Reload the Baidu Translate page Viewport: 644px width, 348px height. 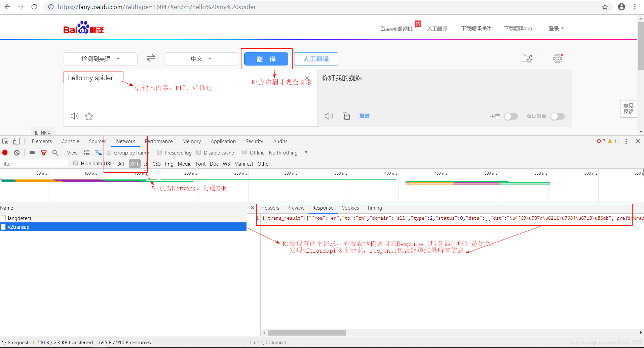[34, 7]
